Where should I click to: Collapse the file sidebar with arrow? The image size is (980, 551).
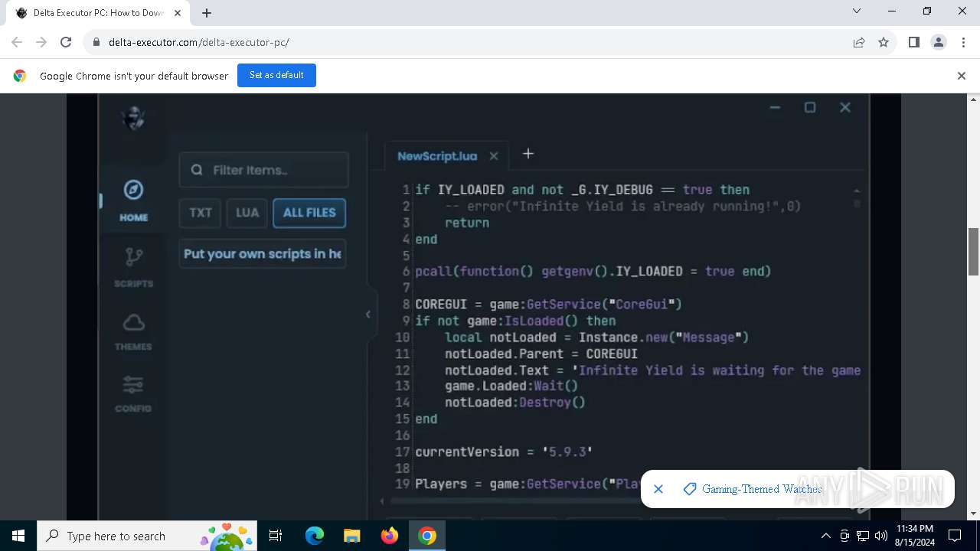point(368,314)
